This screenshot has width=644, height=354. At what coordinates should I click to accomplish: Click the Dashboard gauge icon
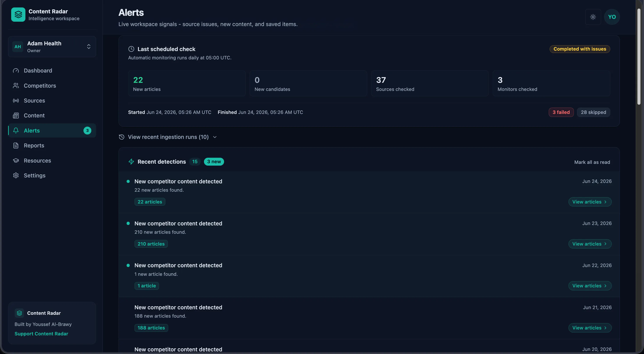[x=16, y=71]
